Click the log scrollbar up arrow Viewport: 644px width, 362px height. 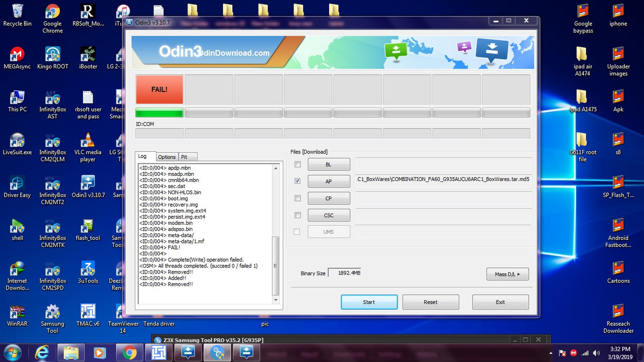click(x=275, y=168)
